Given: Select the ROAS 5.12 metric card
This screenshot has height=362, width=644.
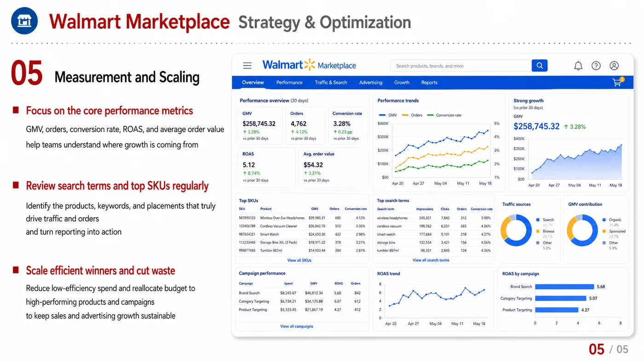Looking at the screenshot, I should (267, 167).
